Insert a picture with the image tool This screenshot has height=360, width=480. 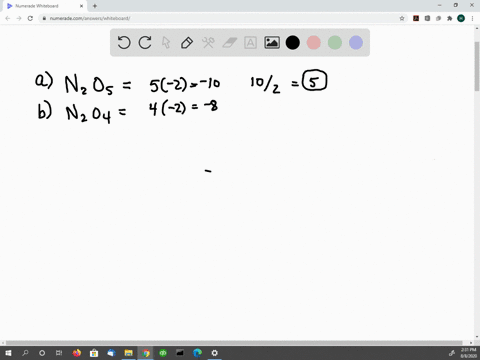point(272,43)
